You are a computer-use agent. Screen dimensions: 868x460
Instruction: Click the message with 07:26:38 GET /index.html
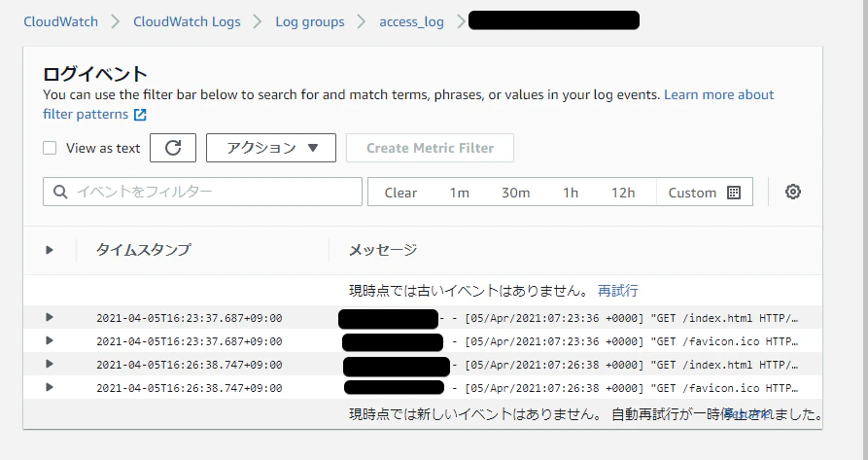coord(625,365)
